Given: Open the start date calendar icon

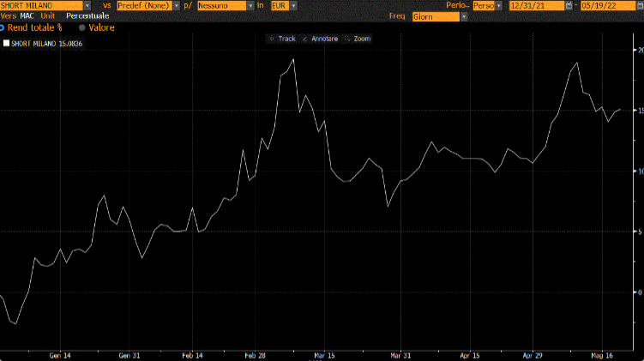Looking at the screenshot, I should pos(569,5).
